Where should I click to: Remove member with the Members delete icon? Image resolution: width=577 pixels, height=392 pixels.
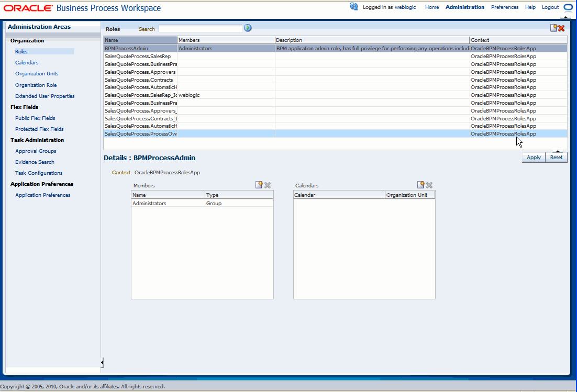pyautogui.click(x=268, y=185)
